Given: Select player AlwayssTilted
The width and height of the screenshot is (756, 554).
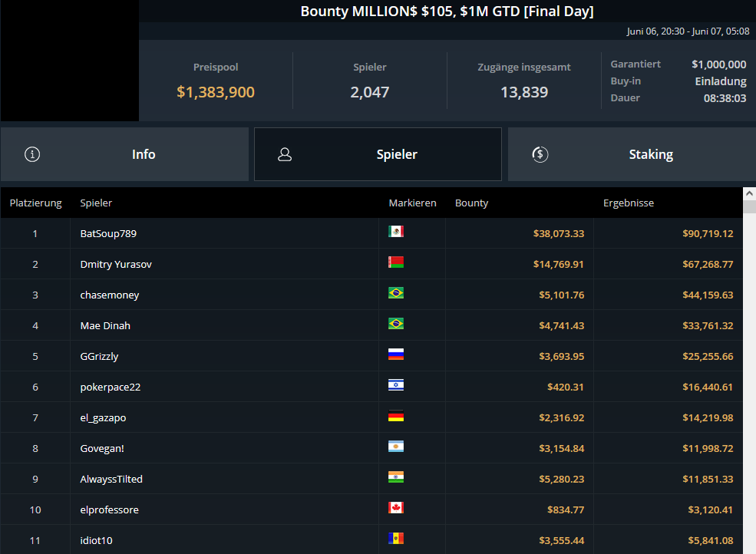Looking at the screenshot, I should point(111,480).
